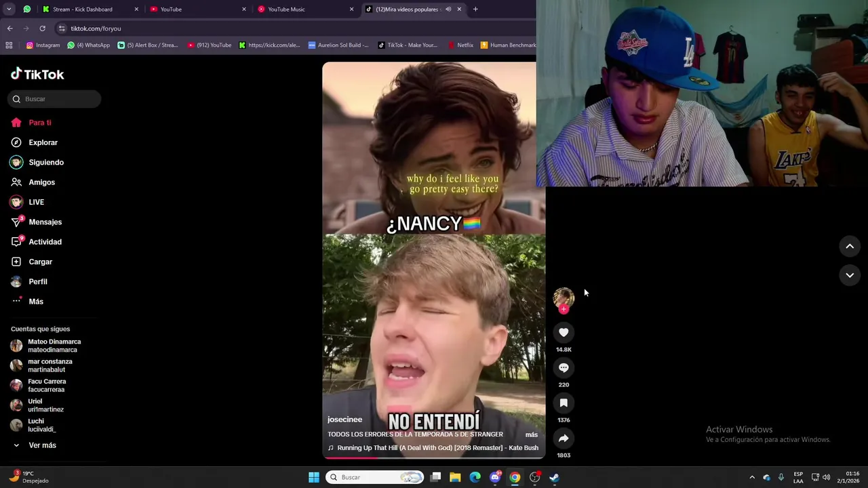Open the Netflix bookmark
Screen dimensions: 868x488
tap(460, 45)
